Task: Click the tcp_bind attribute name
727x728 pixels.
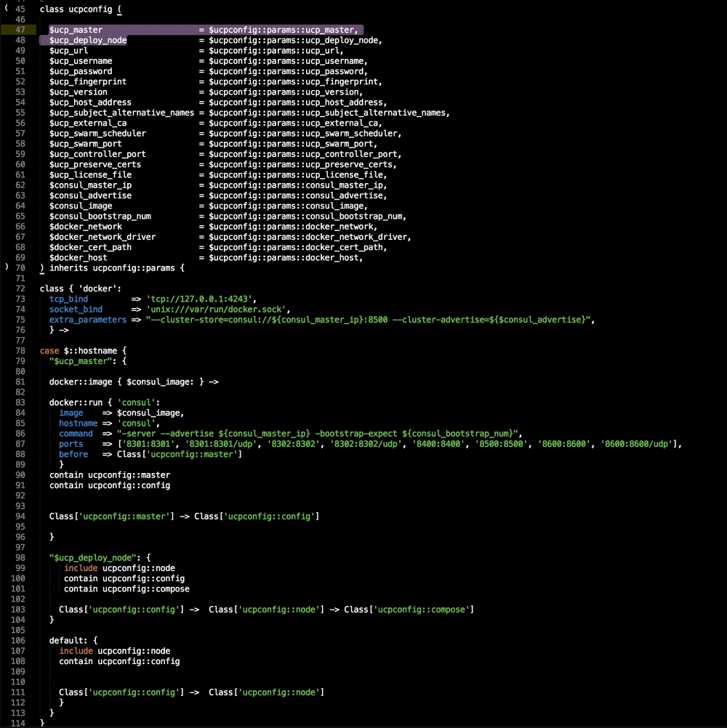Action: (x=68, y=299)
